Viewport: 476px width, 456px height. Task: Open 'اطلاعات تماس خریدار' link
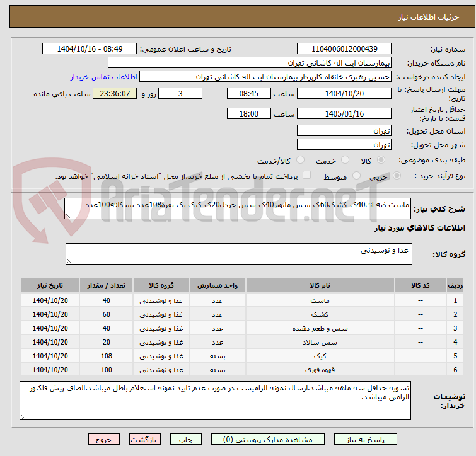point(104,77)
